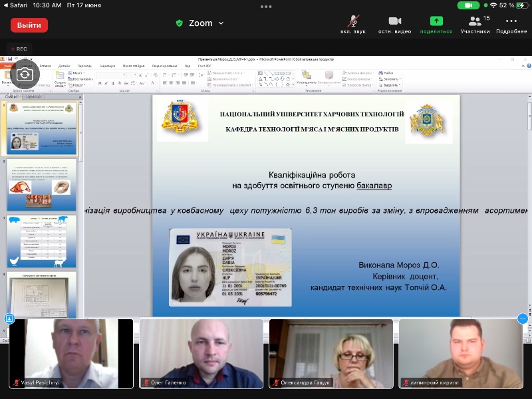Select slide 4 thumbnail with floor plan

[x=42, y=293]
